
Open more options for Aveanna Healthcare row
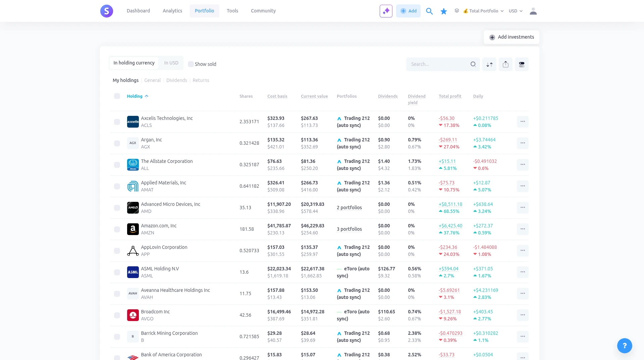click(x=523, y=294)
